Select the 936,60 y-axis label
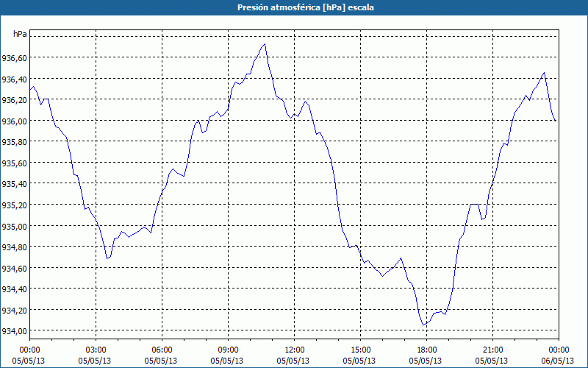The image size is (588, 368). (x=14, y=58)
